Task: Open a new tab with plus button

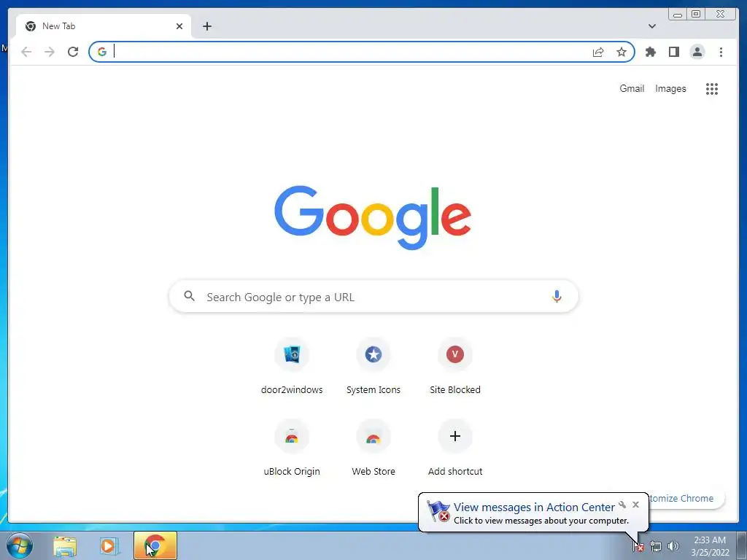Action: [206, 26]
